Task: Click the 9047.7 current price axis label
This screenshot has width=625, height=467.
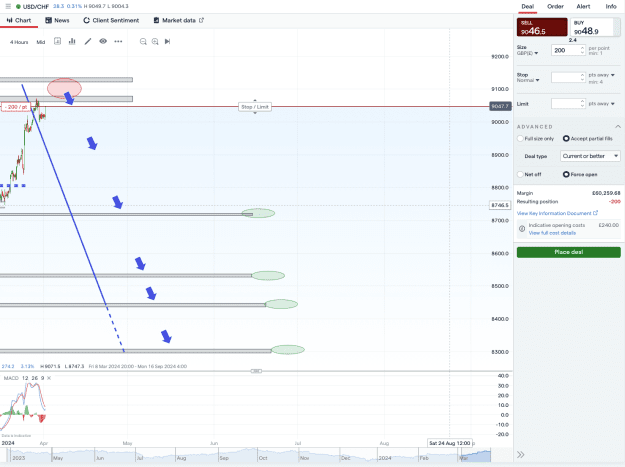Action: pyautogui.click(x=500, y=106)
